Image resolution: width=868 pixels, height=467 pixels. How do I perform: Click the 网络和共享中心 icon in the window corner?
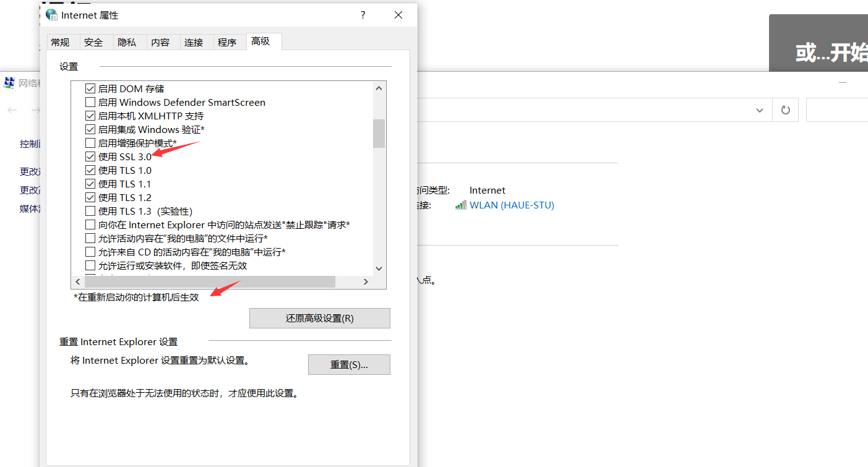(9, 82)
